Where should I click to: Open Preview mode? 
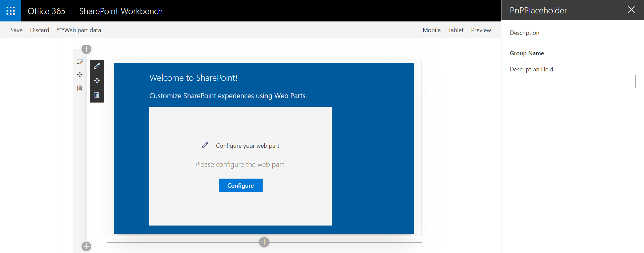pos(481,30)
